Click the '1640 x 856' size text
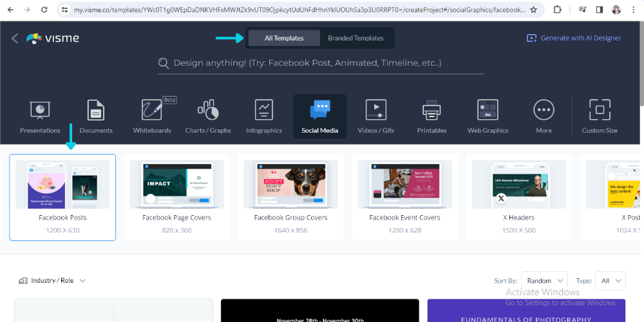This screenshot has width=644, height=322. point(291,231)
